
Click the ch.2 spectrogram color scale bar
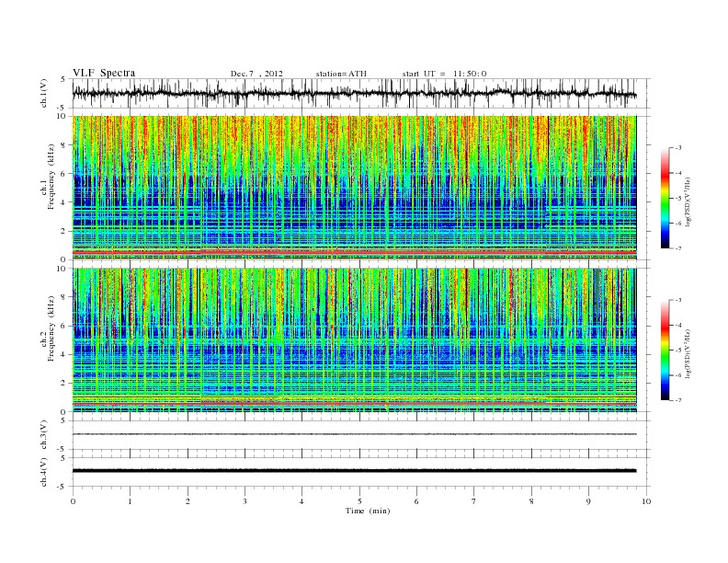tap(665, 350)
